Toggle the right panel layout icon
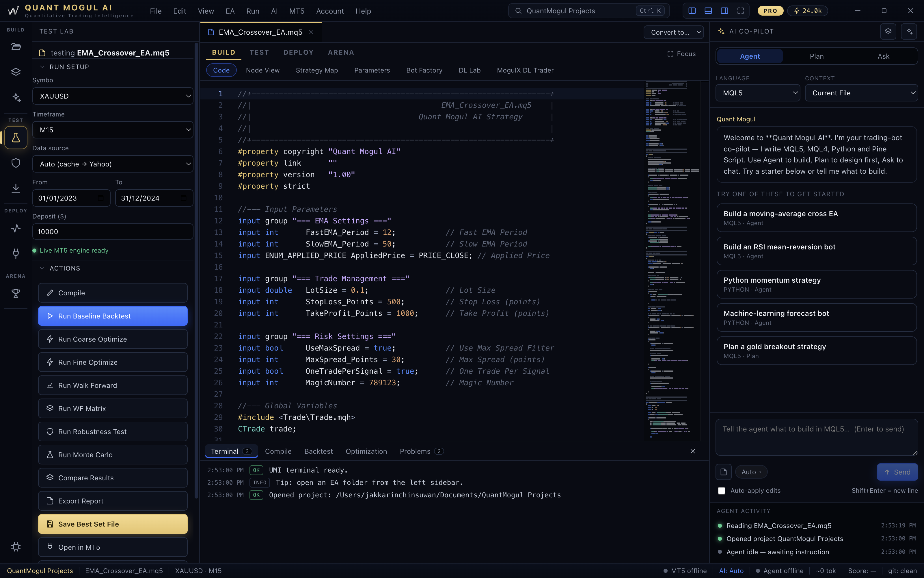This screenshot has width=924, height=578. click(724, 11)
